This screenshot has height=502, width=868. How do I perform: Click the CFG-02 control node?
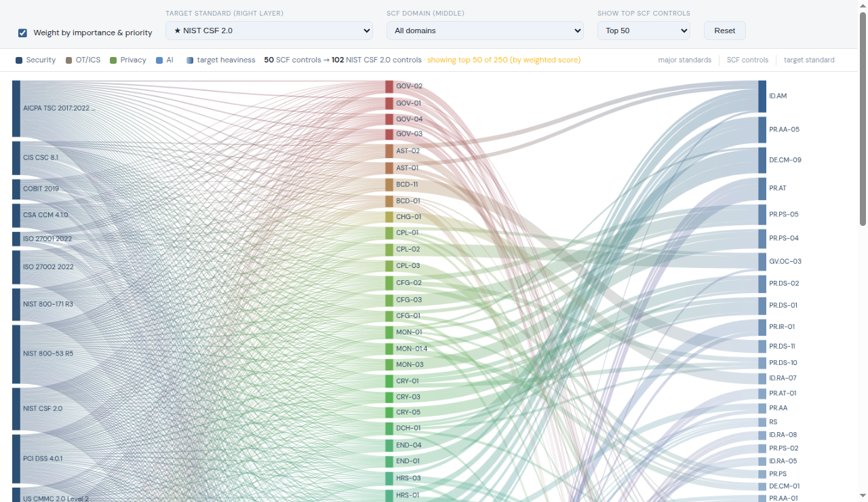tap(389, 283)
